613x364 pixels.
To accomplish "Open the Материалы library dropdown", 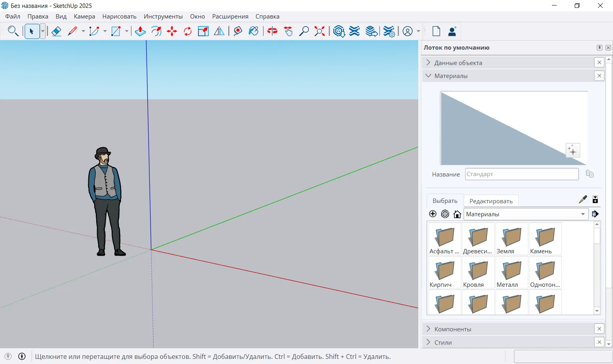I will tap(526, 214).
